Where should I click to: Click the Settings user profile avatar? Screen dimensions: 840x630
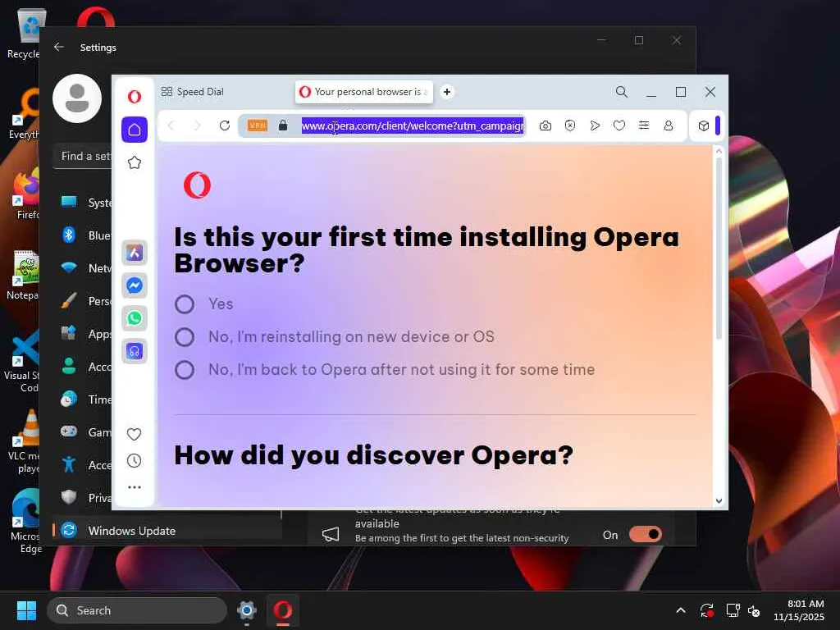click(x=77, y=98)
